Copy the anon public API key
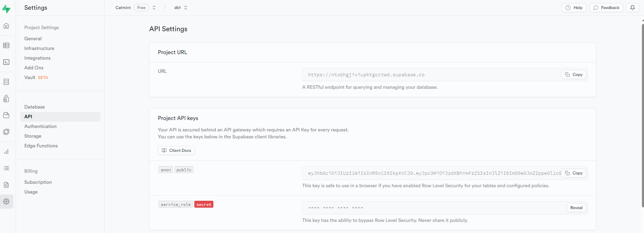 pyautogui.click(x=574, y=173)
